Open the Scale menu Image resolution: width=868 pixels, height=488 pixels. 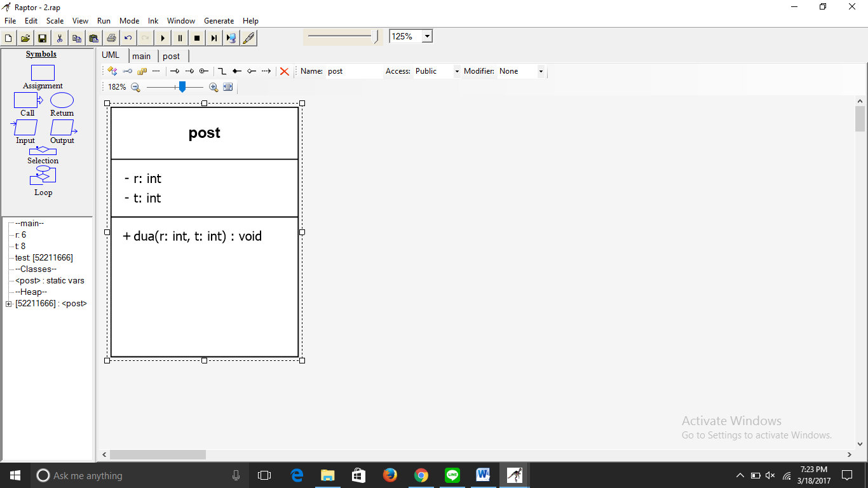pos(55,21)
